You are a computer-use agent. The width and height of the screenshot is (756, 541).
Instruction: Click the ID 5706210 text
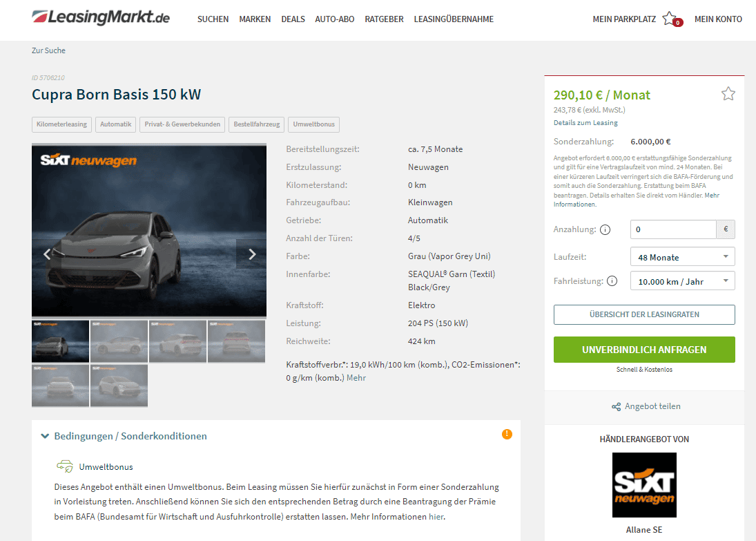48,77
